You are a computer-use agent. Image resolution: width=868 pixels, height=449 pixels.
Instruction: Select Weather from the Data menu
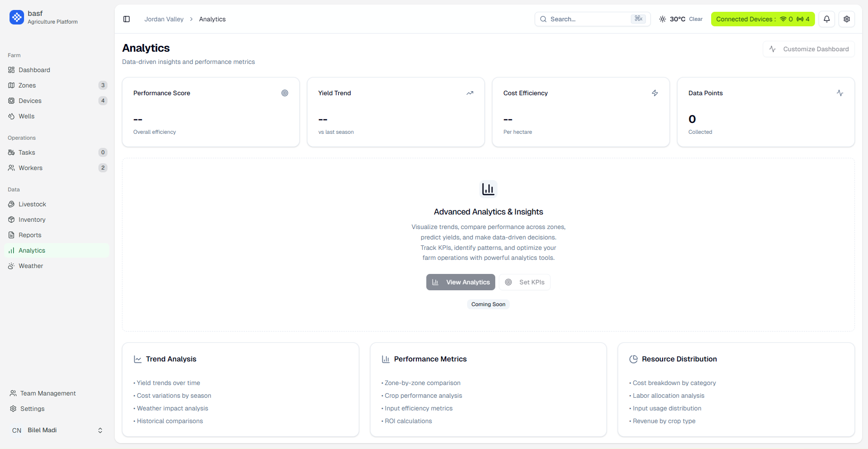point(30,266)
